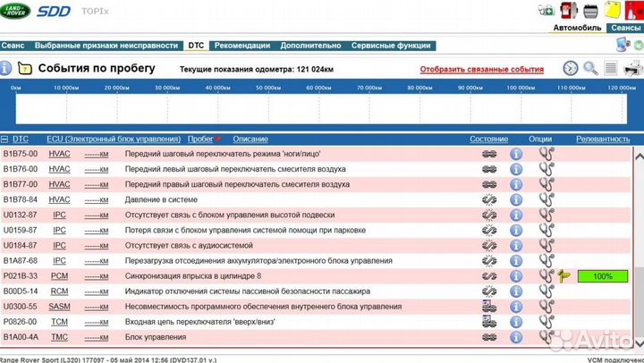This screenshot has width=644, height=363.
Task: Click the SASM link in U0300-55 row
Action: tap(59, 307)
